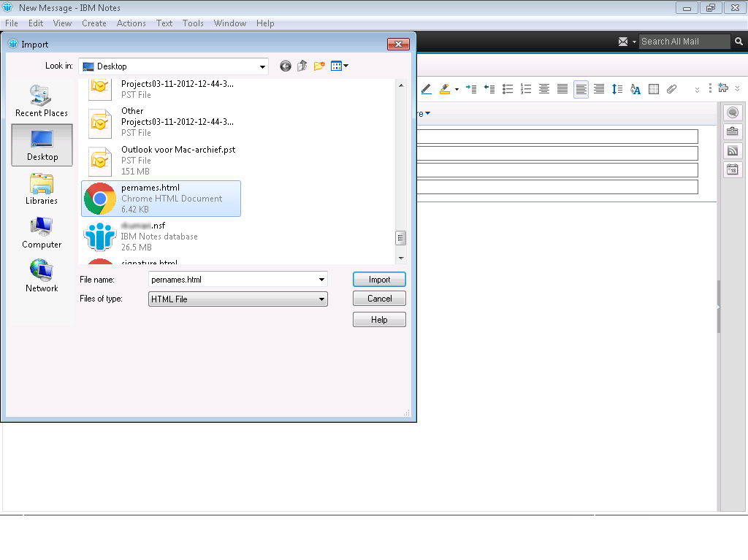Screen dimensions: 748x560
Task: Open the Tools menu
Action: (x=193, y=23)
